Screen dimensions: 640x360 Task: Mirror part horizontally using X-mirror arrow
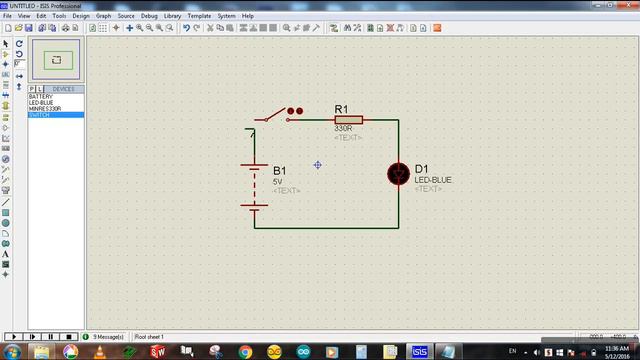[19, 76]
